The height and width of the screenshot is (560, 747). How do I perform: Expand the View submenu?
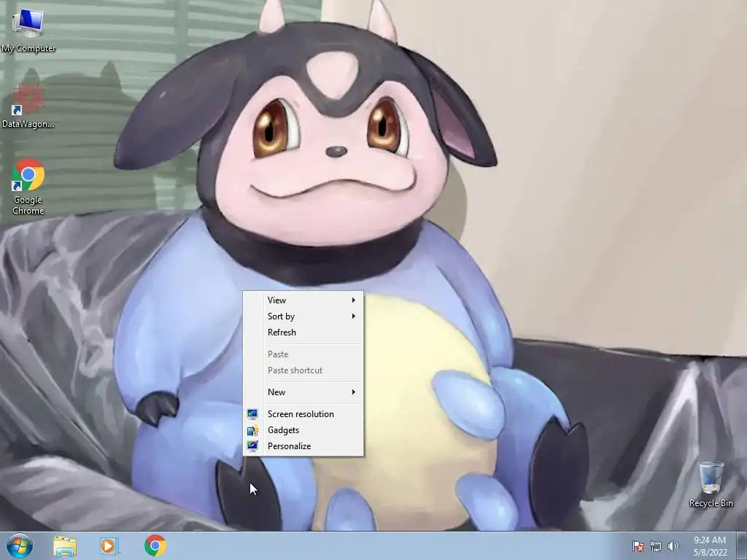click(x=303, y=300)
